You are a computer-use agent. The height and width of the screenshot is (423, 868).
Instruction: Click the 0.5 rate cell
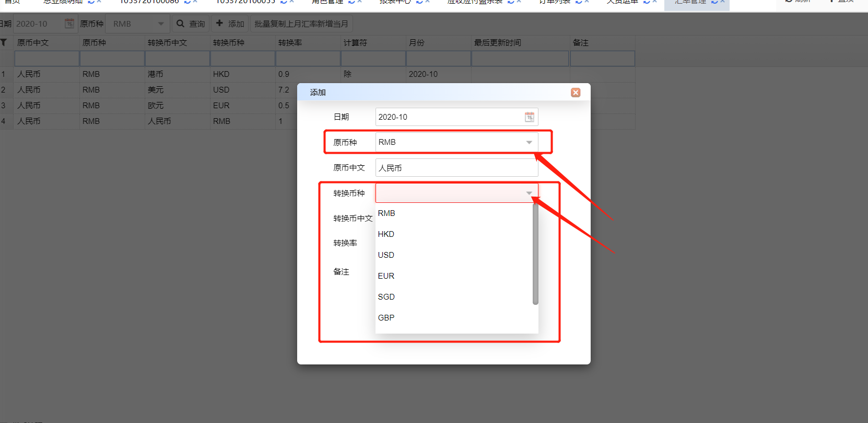click(x=287, y=106)
